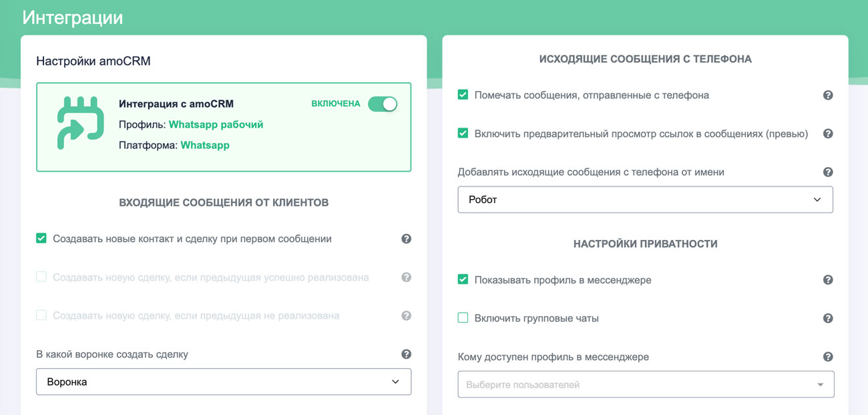Click the 'Whatsapp' platform link

click(x=205, y=145)
